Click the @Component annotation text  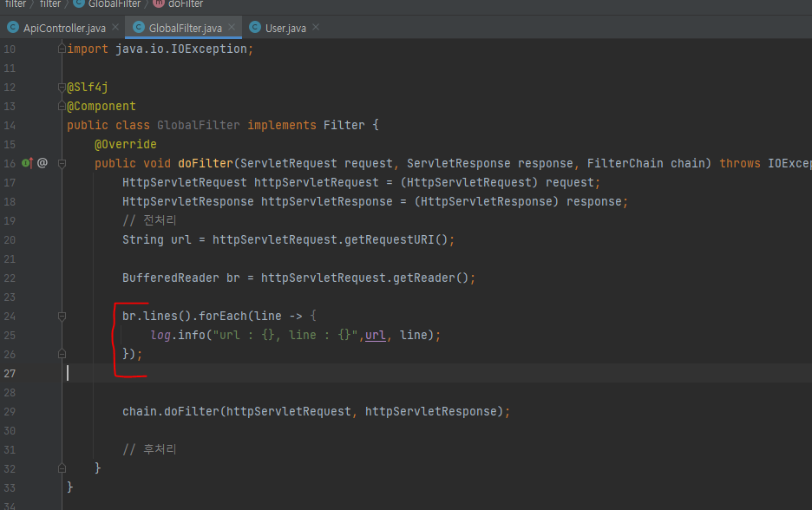[101, 106]
